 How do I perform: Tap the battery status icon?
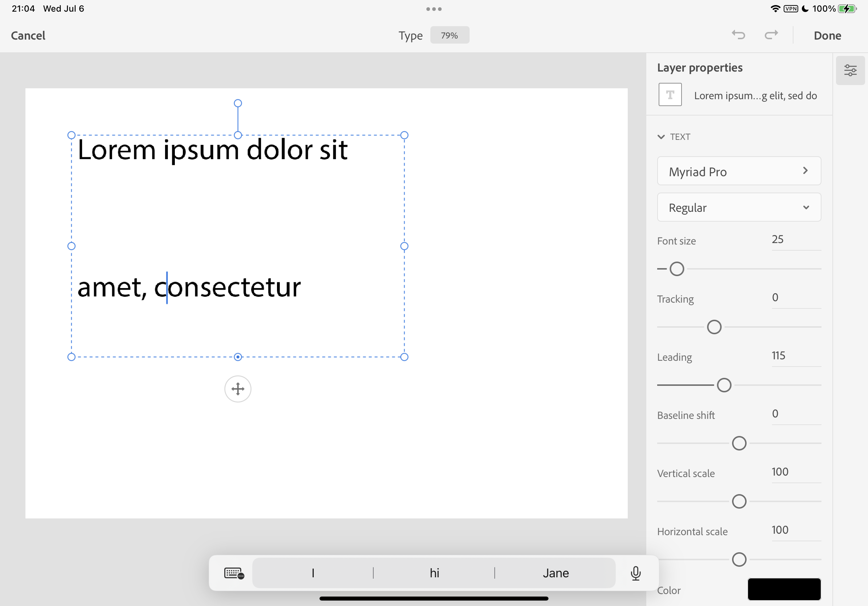(847, 9)
